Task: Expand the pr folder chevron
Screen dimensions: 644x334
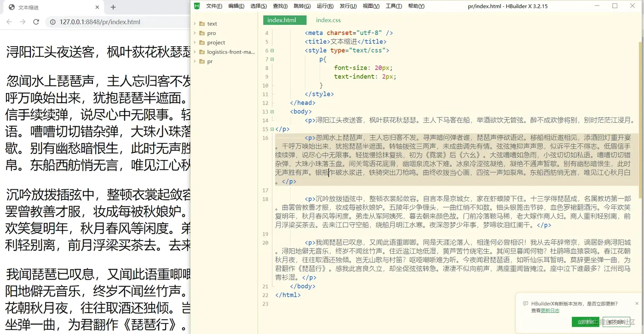Action: click(x=195, y=61)
